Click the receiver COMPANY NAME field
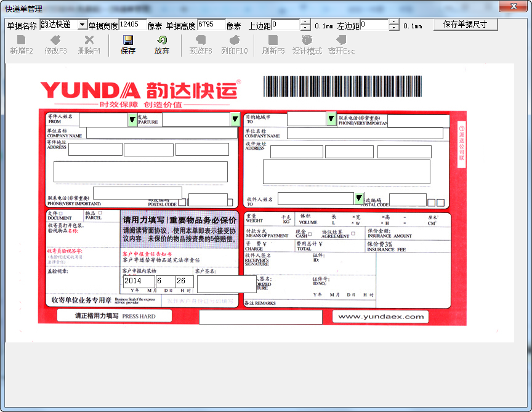 pyautogui.click(x=365, y=134)
